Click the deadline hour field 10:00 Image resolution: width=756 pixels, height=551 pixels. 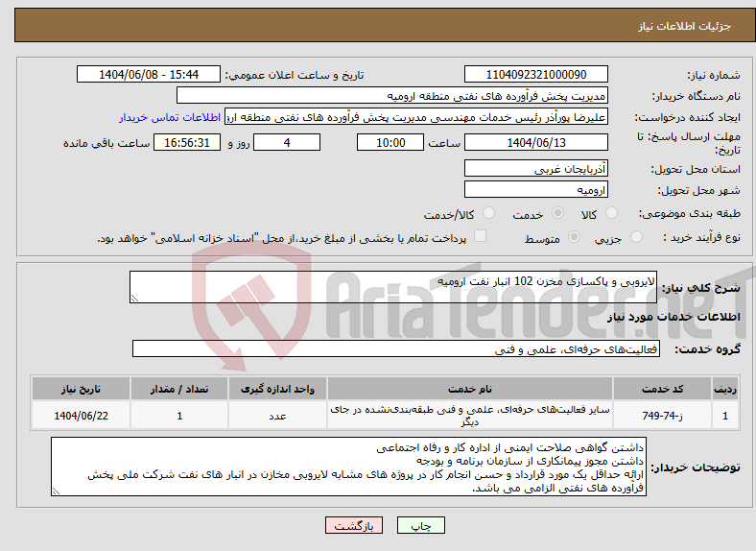coord(390,143)
